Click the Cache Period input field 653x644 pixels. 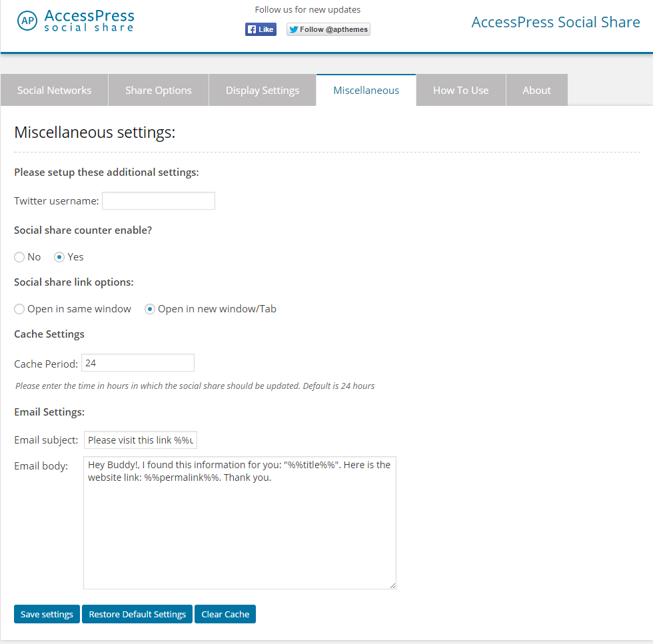click(138, 363)
